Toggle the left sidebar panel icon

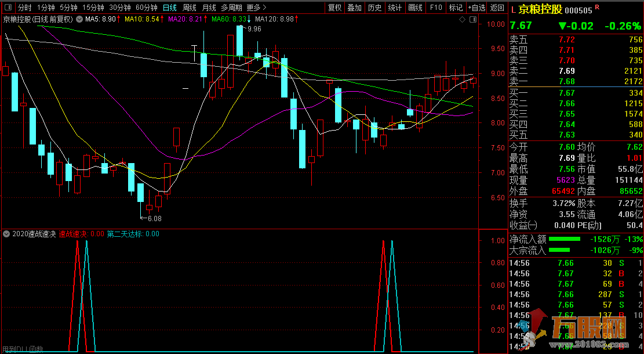[9, 8]
